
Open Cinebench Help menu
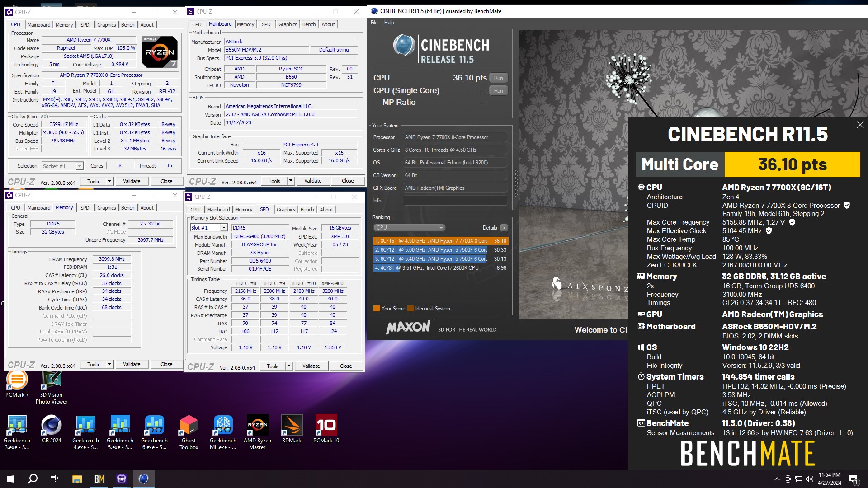389,23
